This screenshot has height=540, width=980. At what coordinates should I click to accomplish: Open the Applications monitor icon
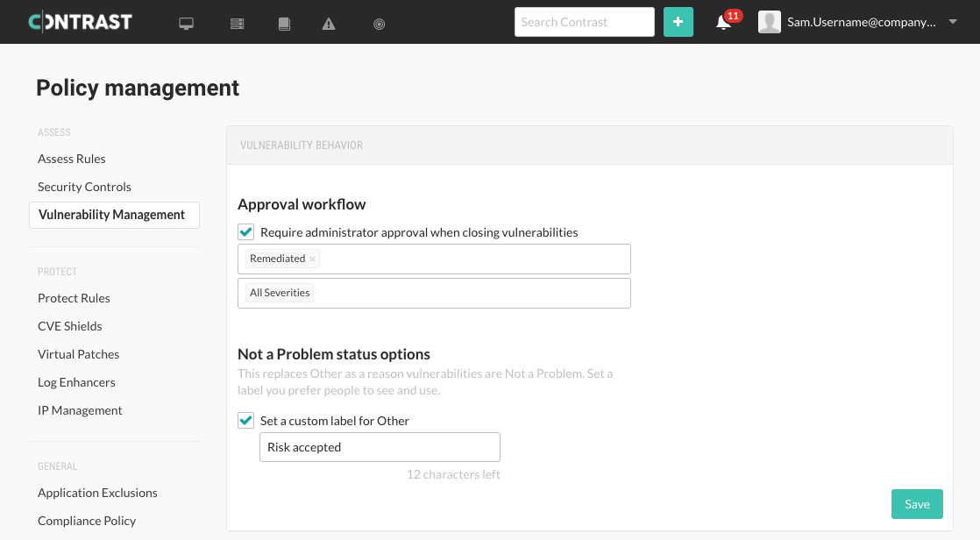[186, 24]
